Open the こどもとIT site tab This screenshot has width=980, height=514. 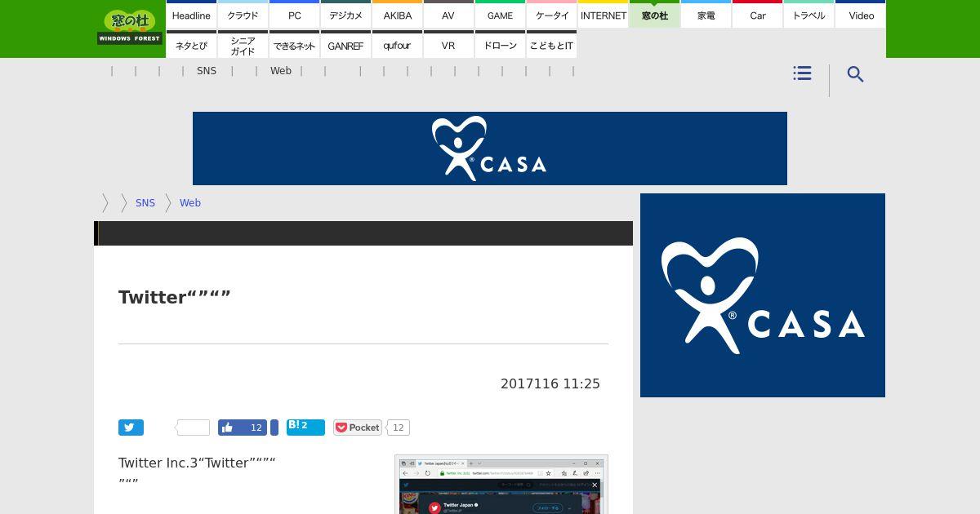[x=551, y=45]
